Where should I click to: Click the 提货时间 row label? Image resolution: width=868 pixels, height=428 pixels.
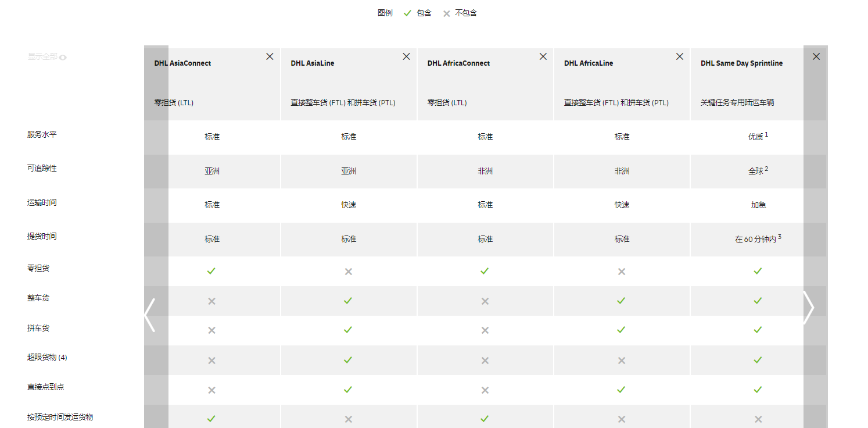point(42,236)
